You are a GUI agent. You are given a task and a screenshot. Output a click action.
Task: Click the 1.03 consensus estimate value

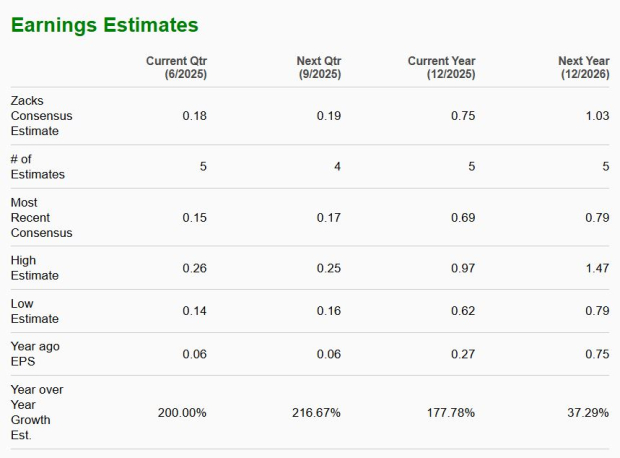click(x=596, y=116)
